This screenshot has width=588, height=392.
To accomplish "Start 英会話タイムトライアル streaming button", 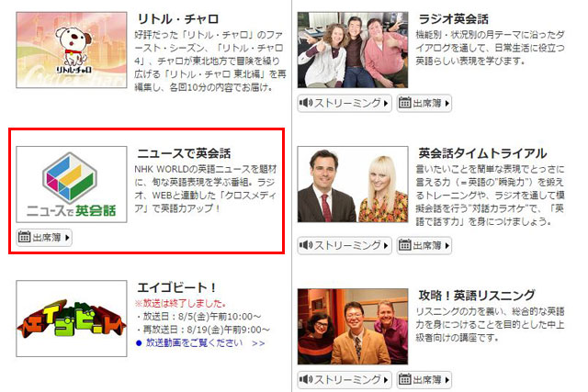I will (x=345, y=245).
